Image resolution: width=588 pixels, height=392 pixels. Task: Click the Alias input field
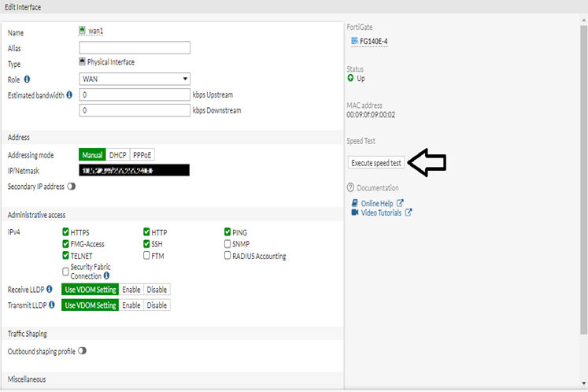pyautogui.click(x=135, y=48)
